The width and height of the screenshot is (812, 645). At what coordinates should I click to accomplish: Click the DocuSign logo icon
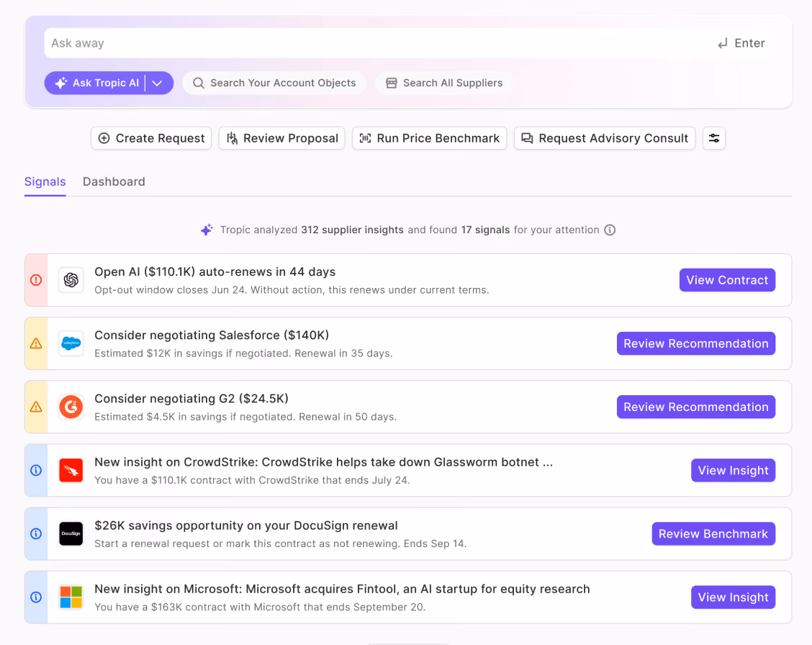[x=71, y=533]
